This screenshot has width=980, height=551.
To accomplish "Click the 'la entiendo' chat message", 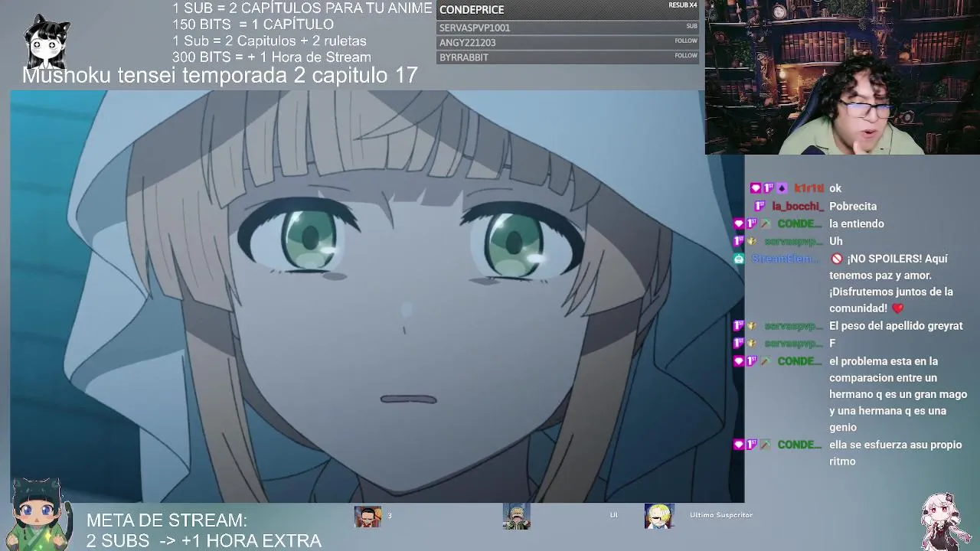I will pos(857,224).
